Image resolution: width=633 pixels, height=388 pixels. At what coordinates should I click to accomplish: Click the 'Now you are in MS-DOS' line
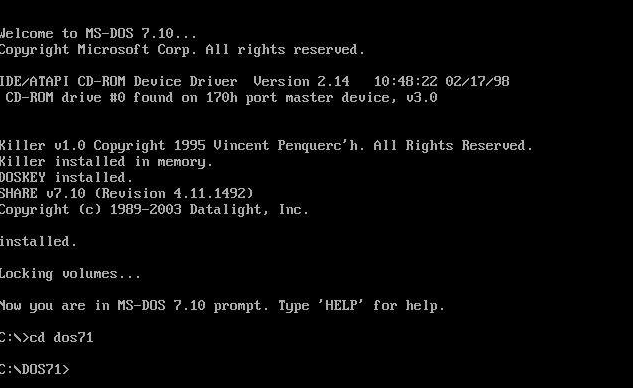222,306
